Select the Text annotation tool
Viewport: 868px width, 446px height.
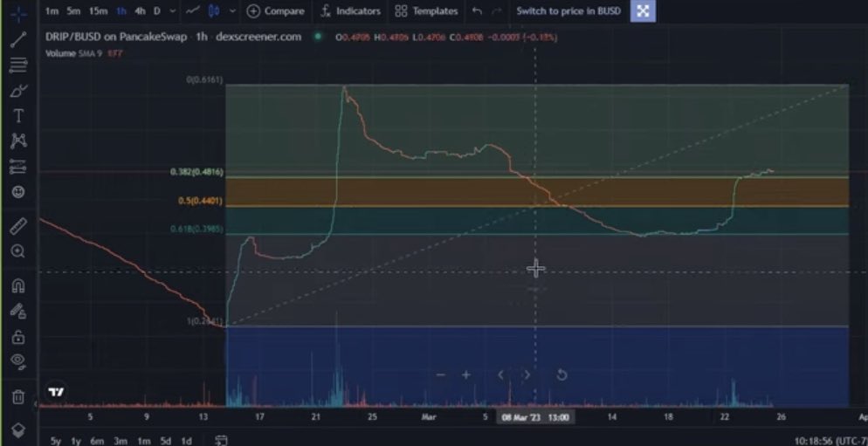tap(18, 116)
